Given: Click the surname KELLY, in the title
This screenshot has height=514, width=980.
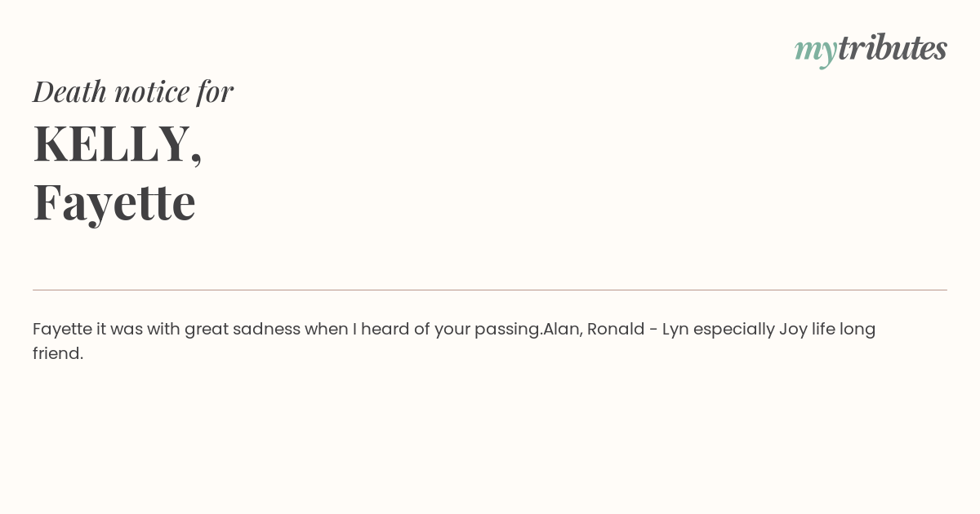Looking at the screenshot, I should pos(118,143).
